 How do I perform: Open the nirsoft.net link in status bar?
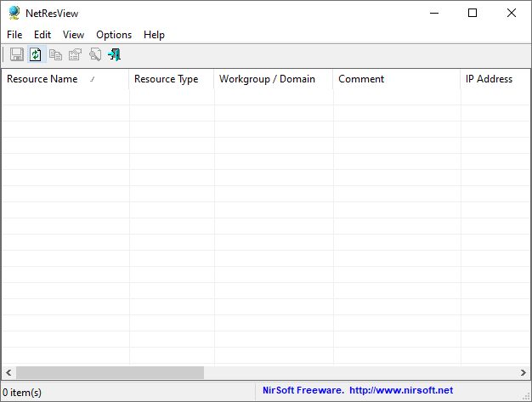400,392
